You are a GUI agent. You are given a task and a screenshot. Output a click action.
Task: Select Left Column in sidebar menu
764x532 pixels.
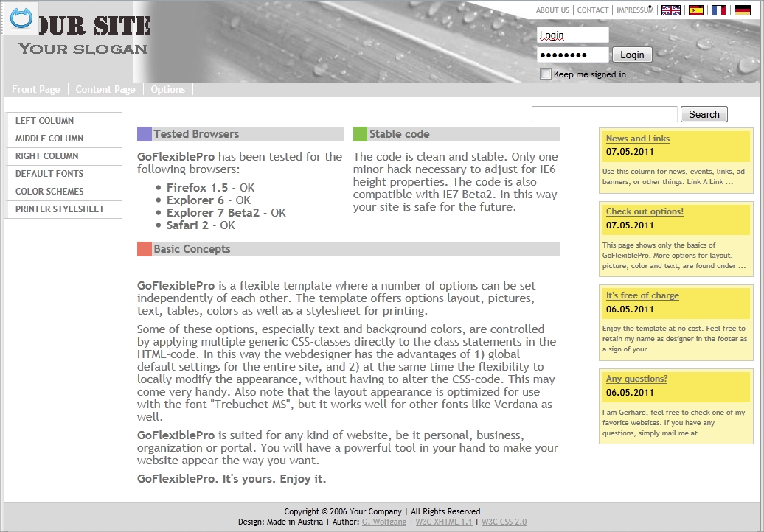pyautogui.click(x=64, y=121)
